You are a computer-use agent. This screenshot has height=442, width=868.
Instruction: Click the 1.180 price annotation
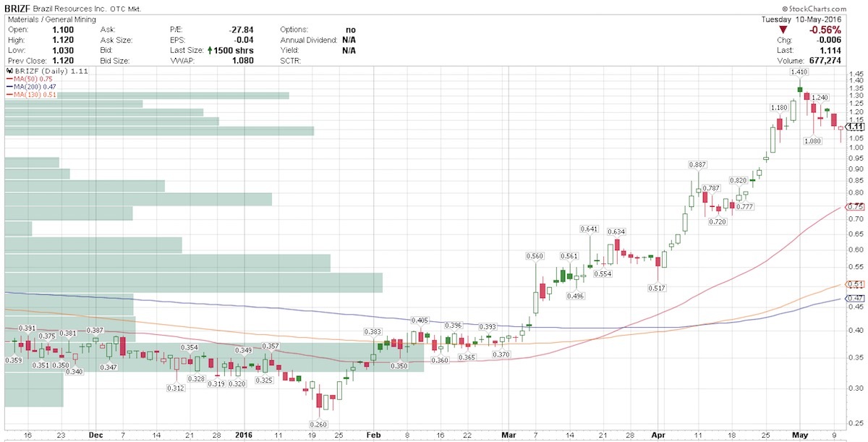[x=778, y=108]
